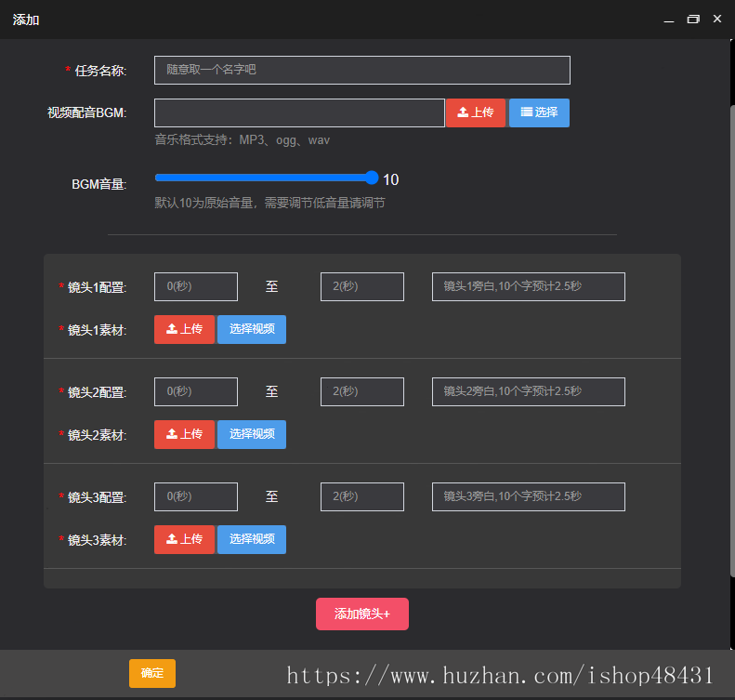This screenshot has width=735, height=700.
Task: Click the 视频配音BGM label
Action: coord(86,113)
